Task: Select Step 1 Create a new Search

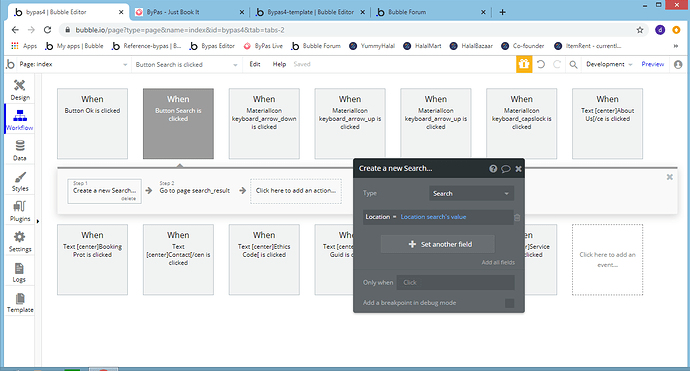Action: click(105, 191)
